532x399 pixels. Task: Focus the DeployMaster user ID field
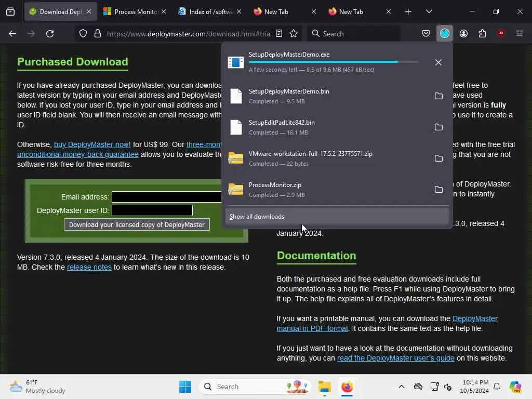point(152,210)
